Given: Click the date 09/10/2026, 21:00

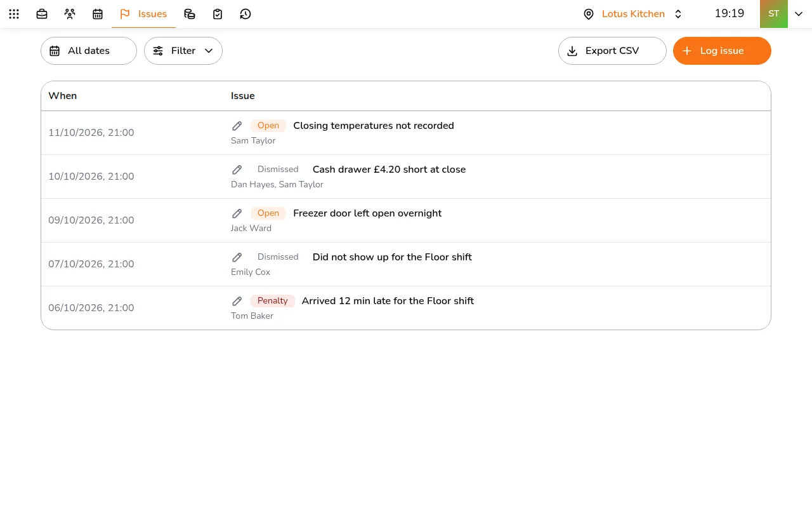Looking at the screenshot, I should (x=91, y=220).
